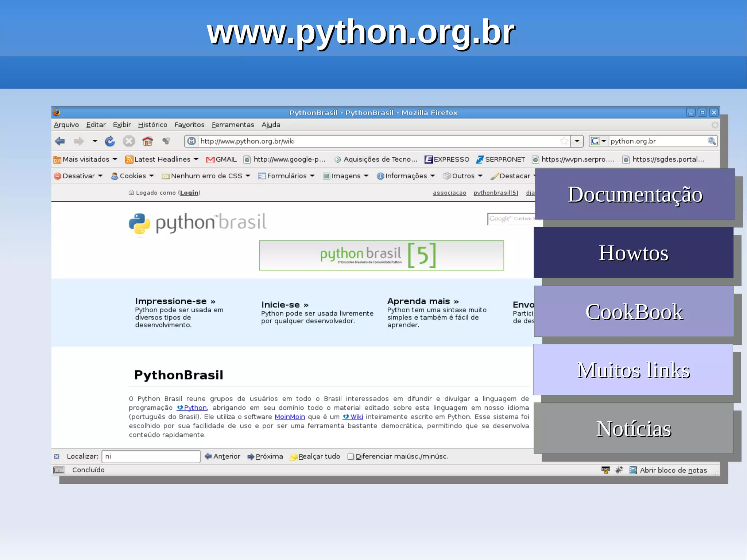The width and height of the screenshot is (747, 560).
Task: Click Abrir bloco de notas in status bar
Action: click(x=668, y=470)
